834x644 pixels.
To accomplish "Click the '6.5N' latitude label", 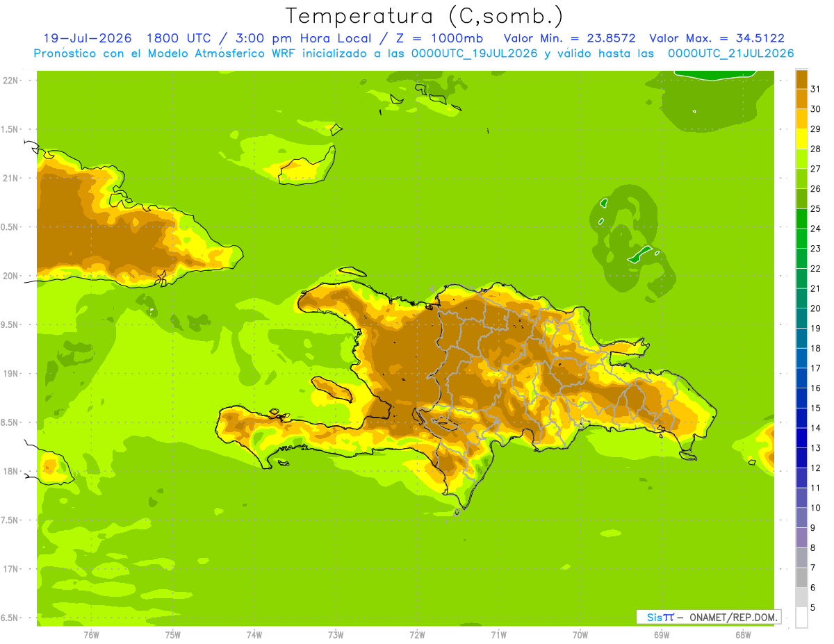I will [x=10, y=618].
